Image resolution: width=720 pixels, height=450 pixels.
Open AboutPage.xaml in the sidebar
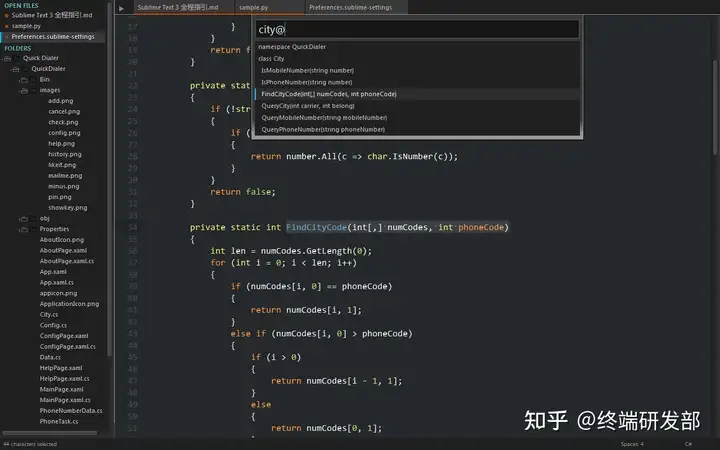(63, 250)
